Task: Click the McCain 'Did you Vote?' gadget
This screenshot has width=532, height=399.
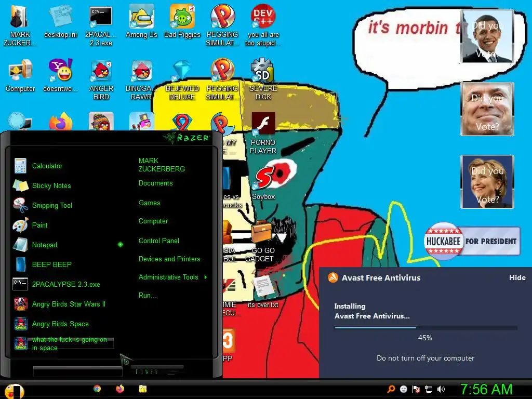Action: point(487,109)
